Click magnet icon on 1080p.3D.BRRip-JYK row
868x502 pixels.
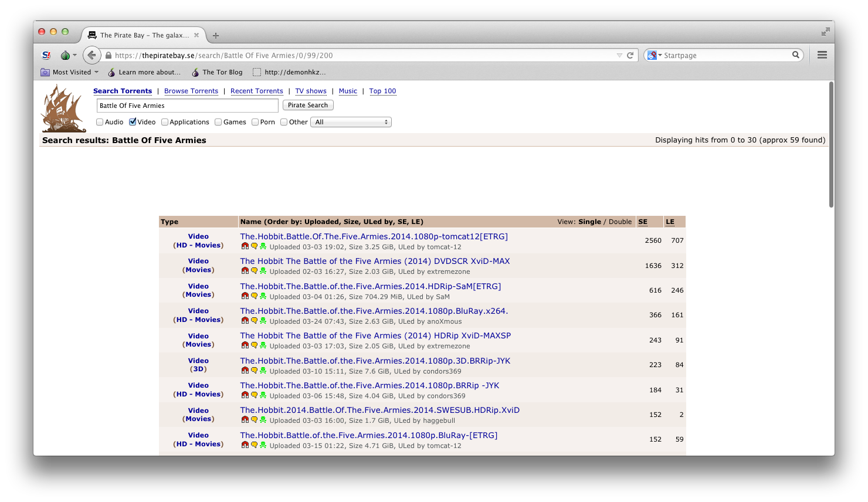[x=245, y=371]
